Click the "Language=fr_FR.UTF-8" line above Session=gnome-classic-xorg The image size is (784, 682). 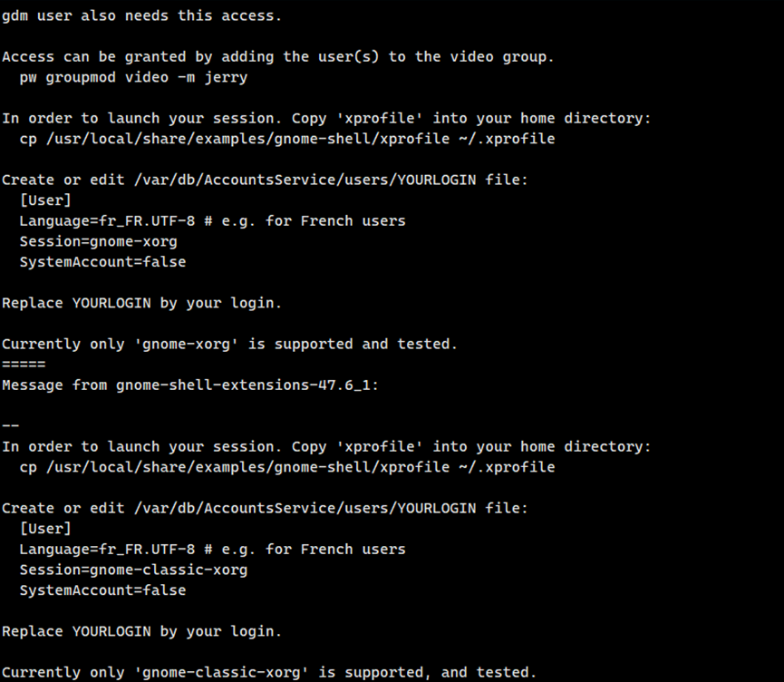tap(212, 549)
